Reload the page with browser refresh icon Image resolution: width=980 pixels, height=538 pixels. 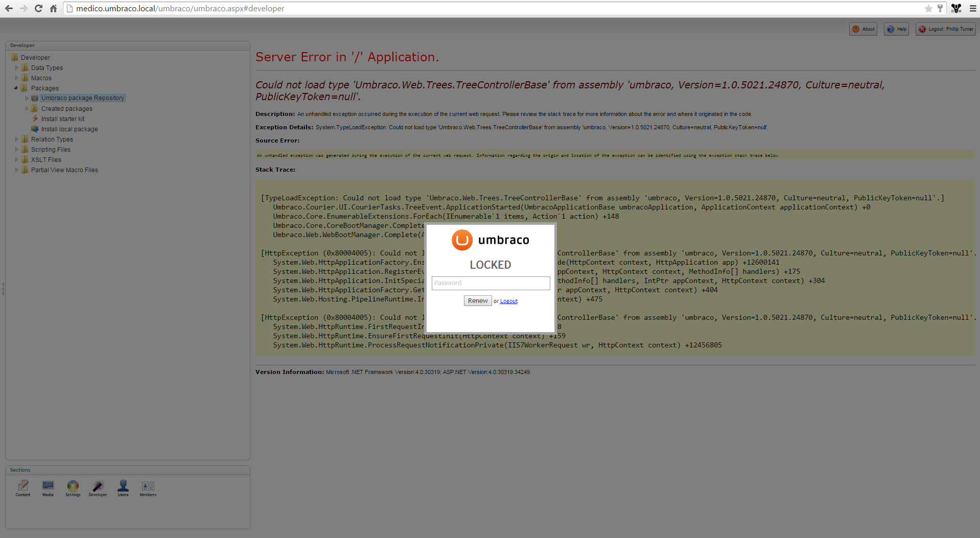point(38,8)
